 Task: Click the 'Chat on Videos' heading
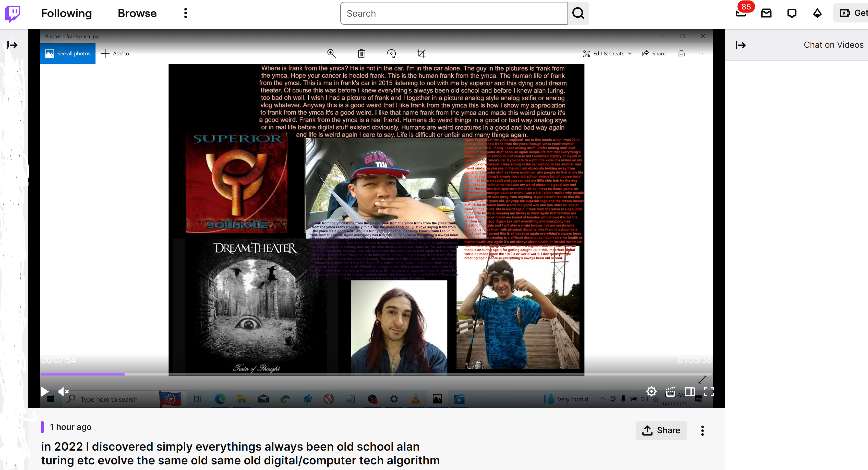[833, 45]
